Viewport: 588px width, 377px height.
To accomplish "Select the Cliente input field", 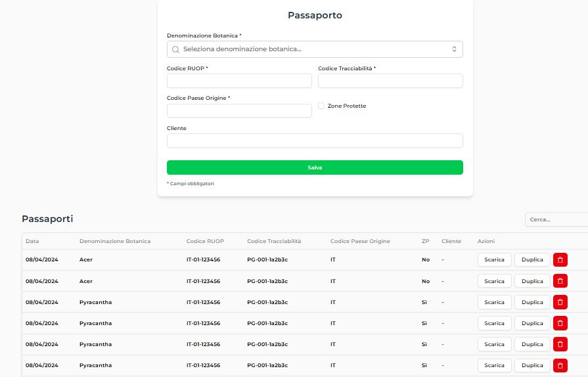I will (x=315, y=141).
